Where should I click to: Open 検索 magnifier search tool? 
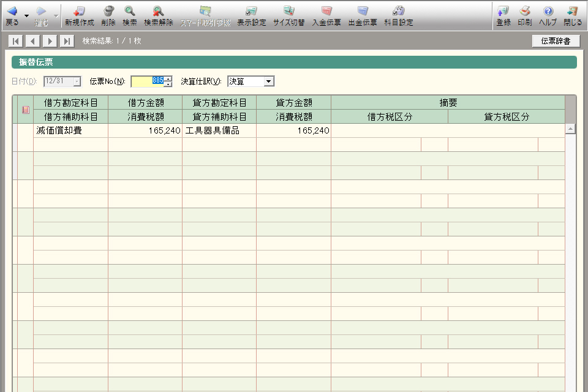pos(130,16)
